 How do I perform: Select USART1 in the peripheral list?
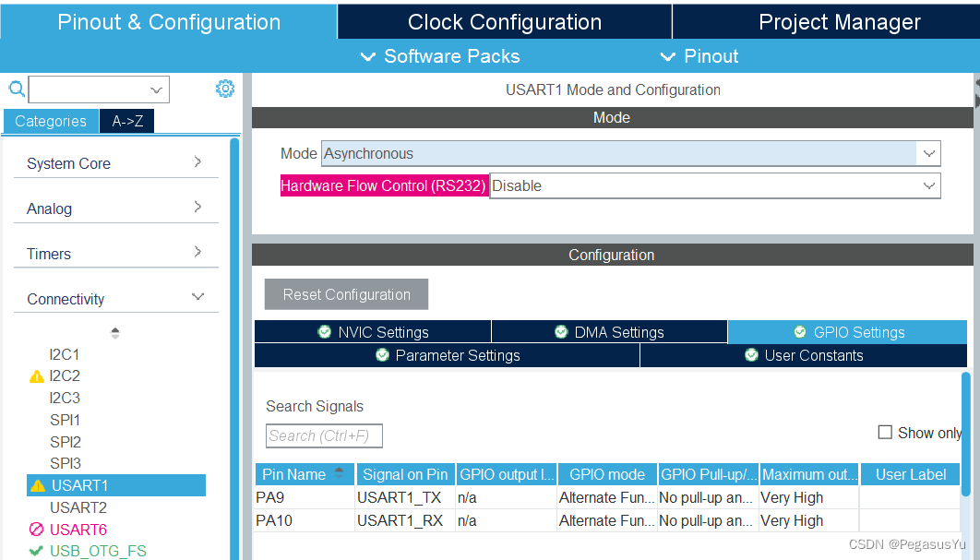[x=116, y=485]
